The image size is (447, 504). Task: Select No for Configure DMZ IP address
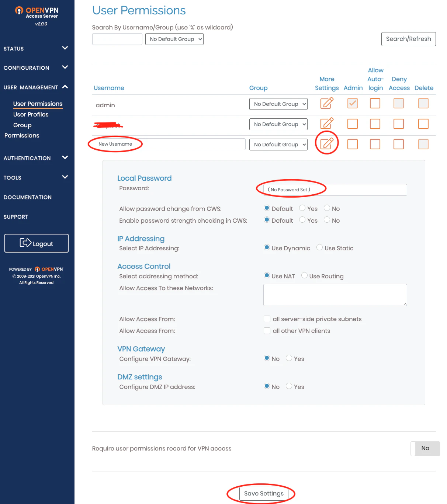click(267, 386)
